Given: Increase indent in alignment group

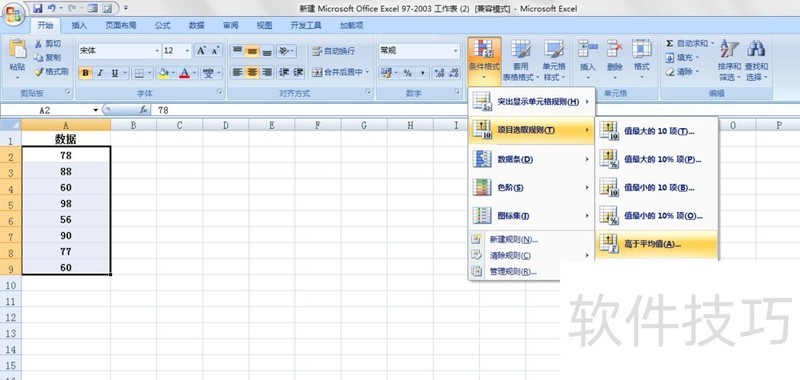Looking at the screenshot, I should 298,72.
